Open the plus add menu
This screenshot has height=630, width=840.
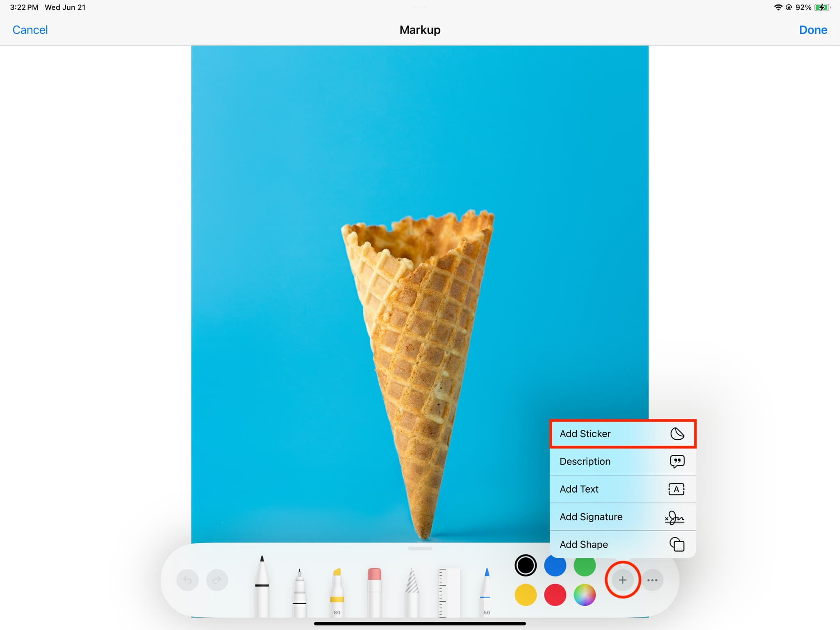pyautogui.click(x=622, y=580)
